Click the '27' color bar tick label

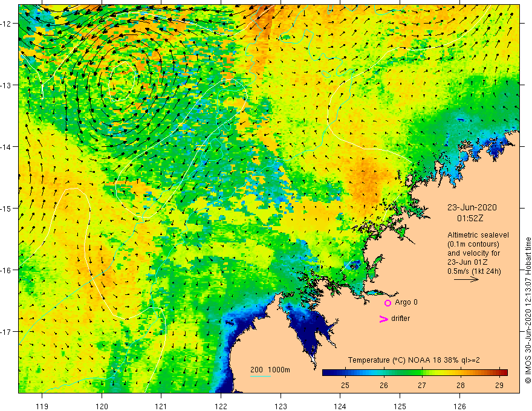click(x=422, y=386)
